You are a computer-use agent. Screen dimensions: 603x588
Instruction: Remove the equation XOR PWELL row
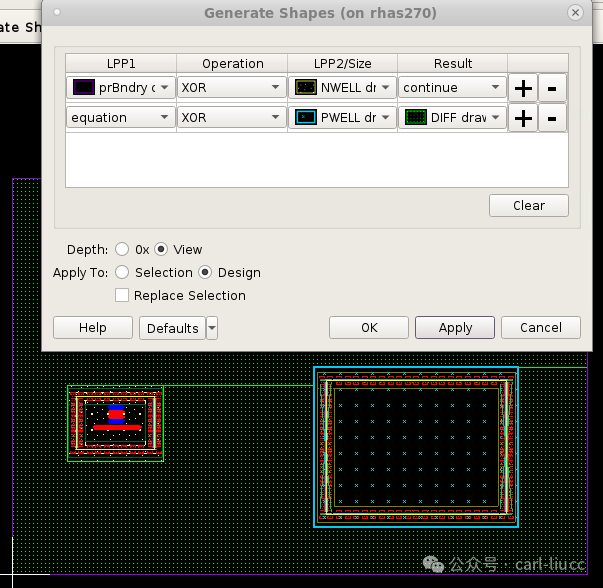[552, 118]
